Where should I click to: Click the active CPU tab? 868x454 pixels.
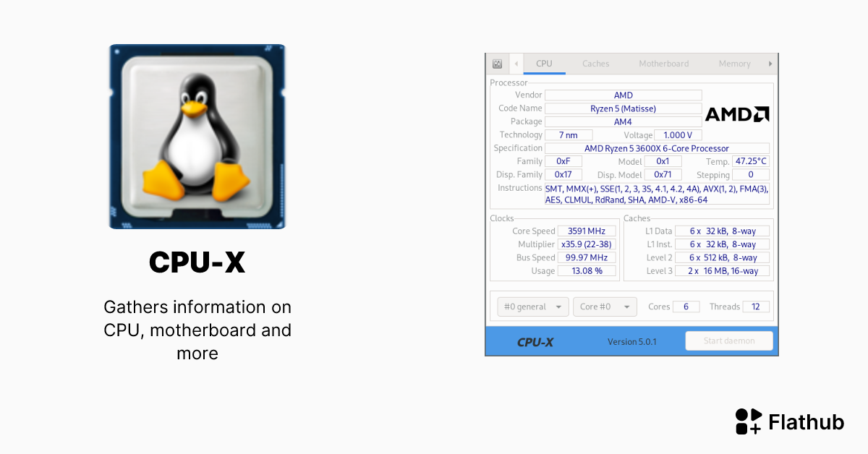[544, 64]
